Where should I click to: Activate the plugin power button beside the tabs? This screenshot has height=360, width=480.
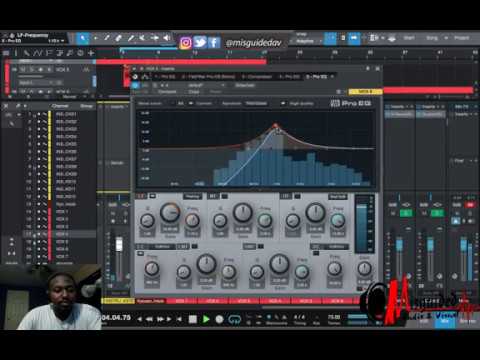135,77
